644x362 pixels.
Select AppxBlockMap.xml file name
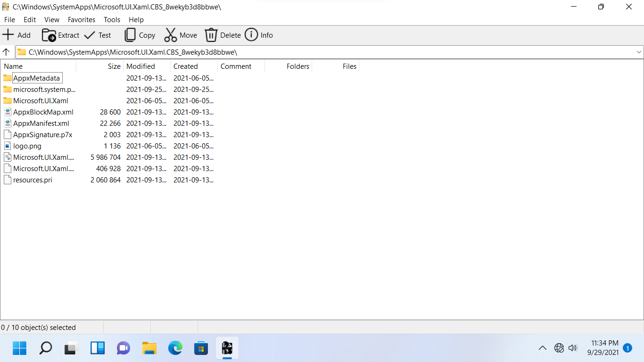(43, 112)
